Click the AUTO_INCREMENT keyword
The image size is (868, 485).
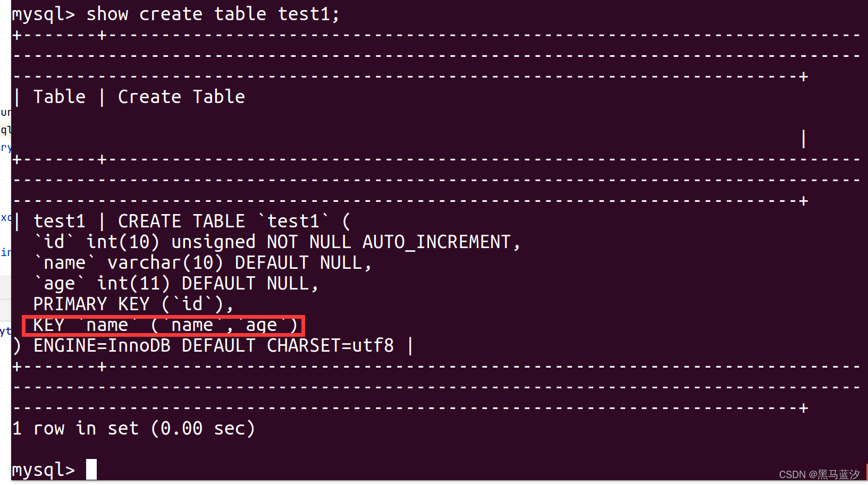(436, 242)
